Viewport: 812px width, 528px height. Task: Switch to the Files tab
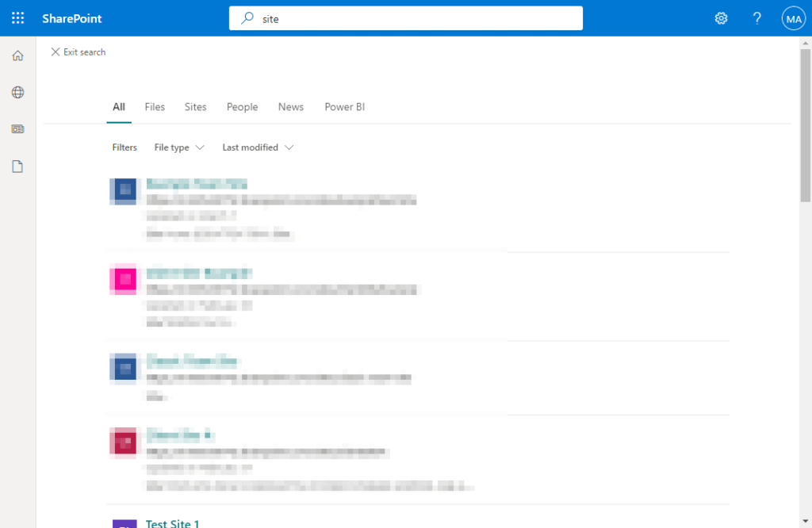point(155,107)
